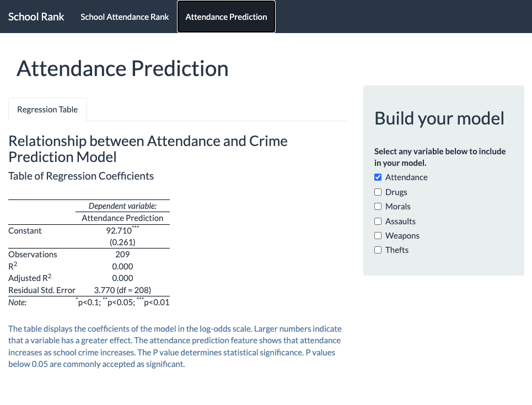Click the Note row with p-value legend
Screen dimensions: 532x405
click(89, 302)
